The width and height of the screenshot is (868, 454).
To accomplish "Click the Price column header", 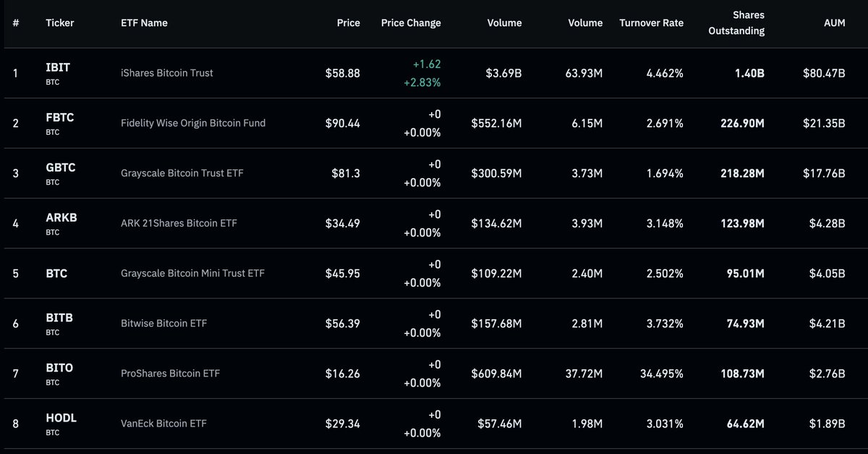I will coord(348,22).
